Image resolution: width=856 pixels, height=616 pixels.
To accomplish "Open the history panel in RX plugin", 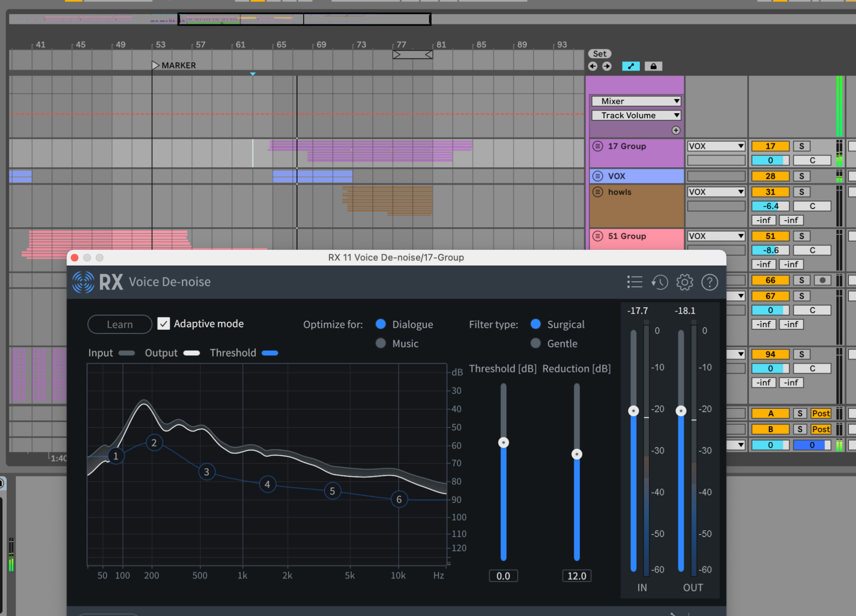I will coord(660,282).
